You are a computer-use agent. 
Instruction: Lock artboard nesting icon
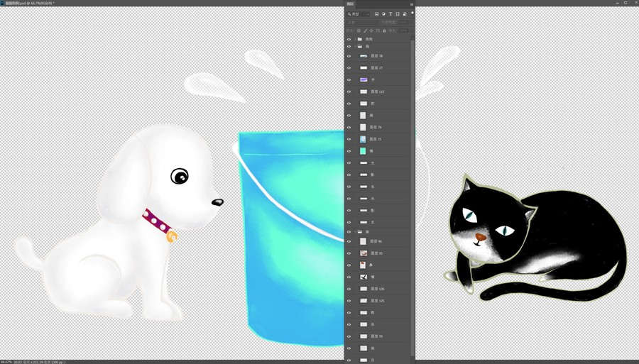[378, 31]
